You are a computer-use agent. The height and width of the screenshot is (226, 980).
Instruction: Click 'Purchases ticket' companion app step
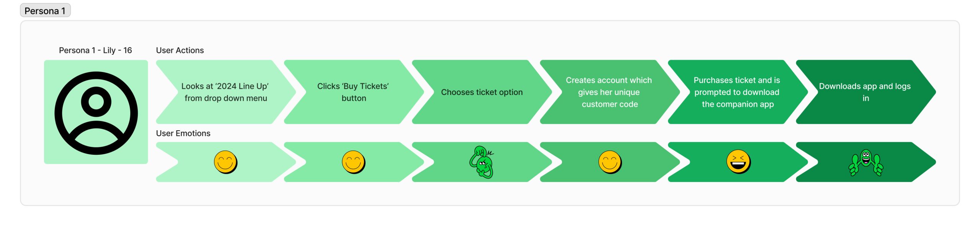(x=737, y=92)
